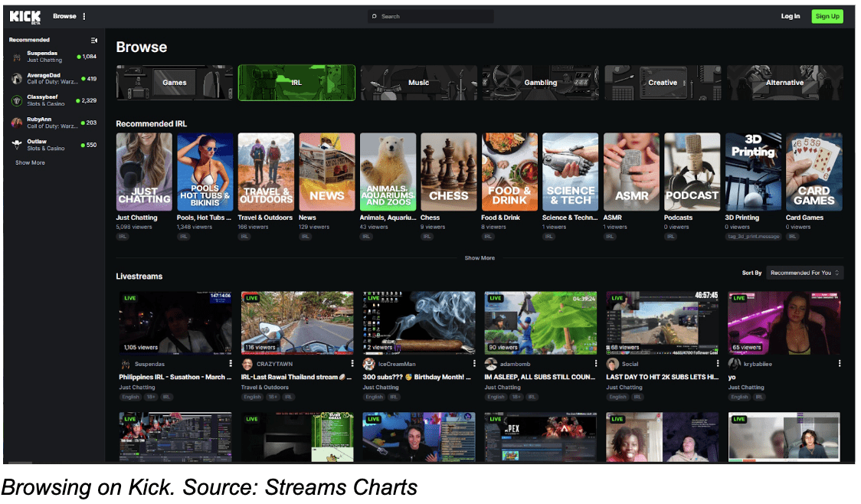Viewport: 861px width, 504px height.
Task: Click the green Sign Up button
Action: (827, 17)
